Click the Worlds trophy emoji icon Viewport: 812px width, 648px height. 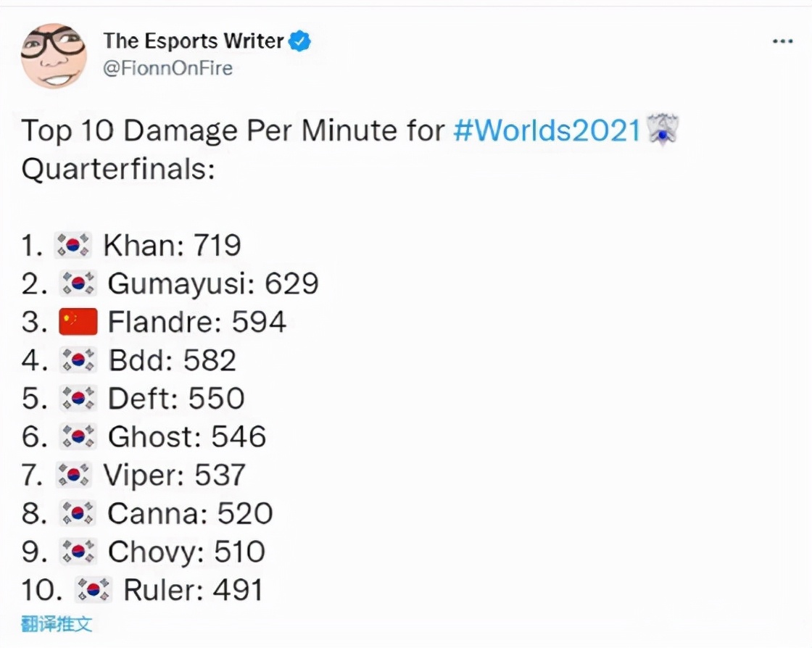(x=661, y=131)
